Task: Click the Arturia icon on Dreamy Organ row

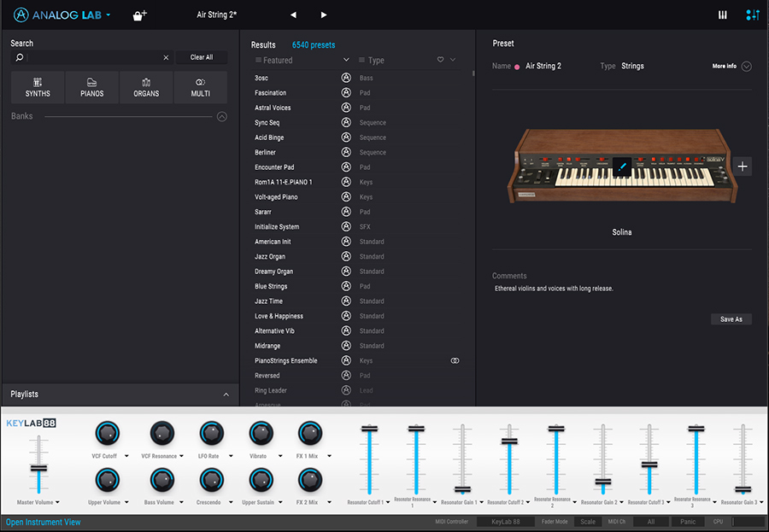Action: click(x=346, y=272)
